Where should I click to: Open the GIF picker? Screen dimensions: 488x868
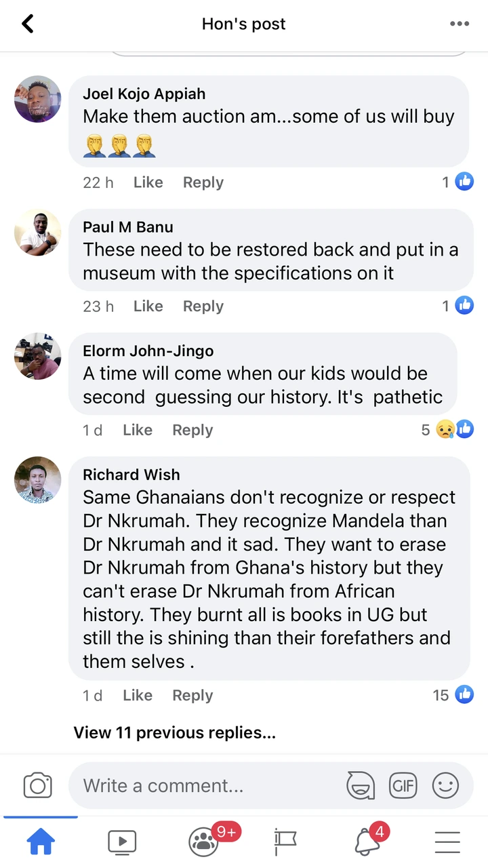[403, 785]
